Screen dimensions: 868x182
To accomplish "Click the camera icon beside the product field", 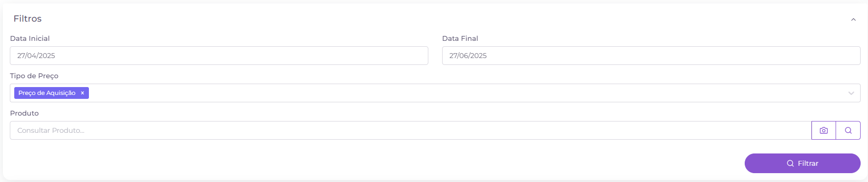I will point(824,130).
